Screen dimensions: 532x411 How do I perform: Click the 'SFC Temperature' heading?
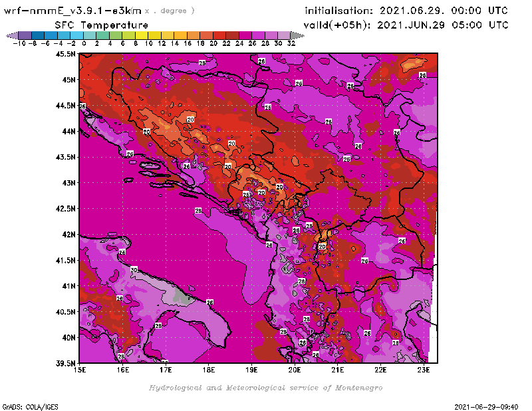pos(102,25)
